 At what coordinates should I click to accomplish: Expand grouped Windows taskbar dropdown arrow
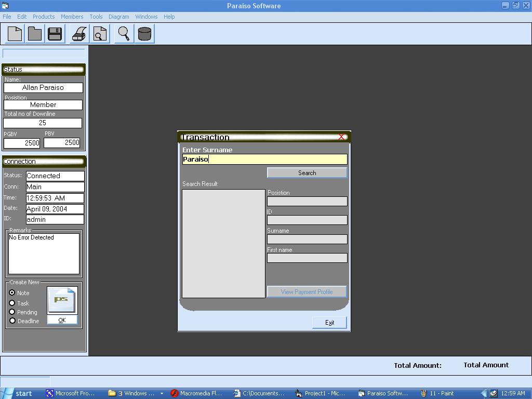[x=162, y=394]
